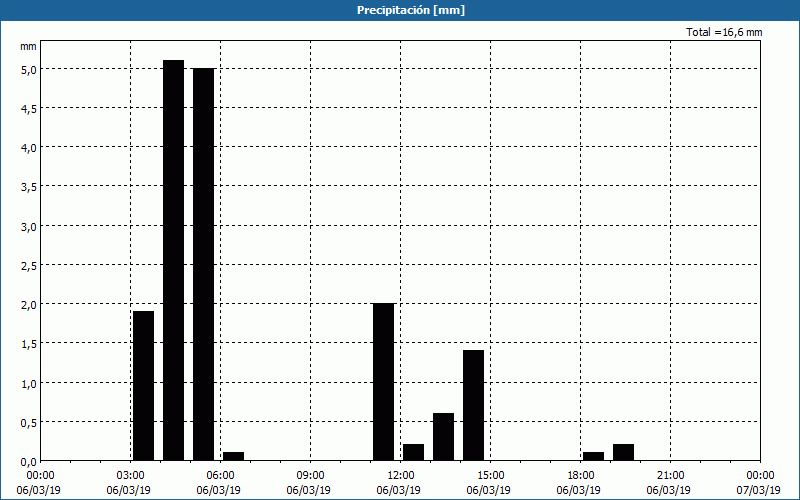The height and width of the screenshot is (500, 800).
Task: Select the 3,0 y-axis value
Action: [x=28, y=227]
